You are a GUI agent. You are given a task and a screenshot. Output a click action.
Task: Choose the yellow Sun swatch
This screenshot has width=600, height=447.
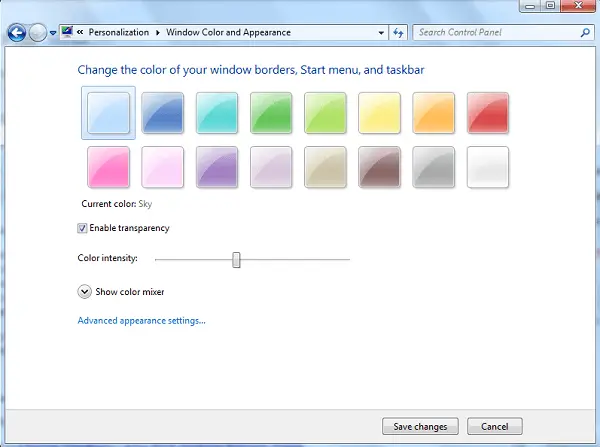[x=380, y=113]
